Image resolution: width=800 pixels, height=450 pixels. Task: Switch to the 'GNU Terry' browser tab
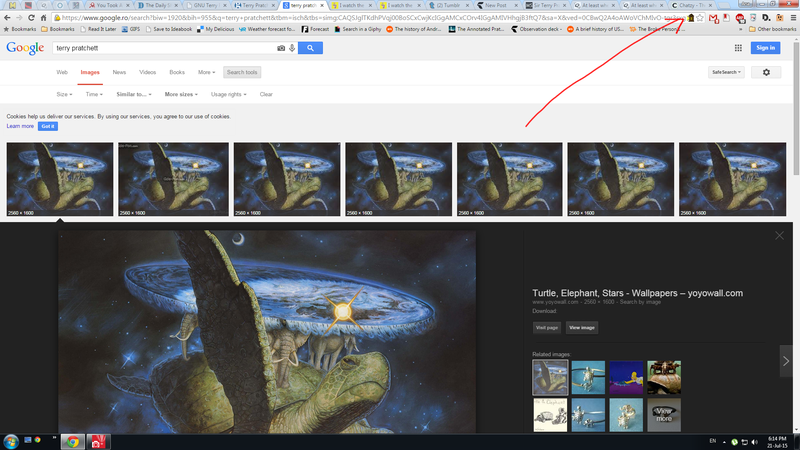click(205, 5)
